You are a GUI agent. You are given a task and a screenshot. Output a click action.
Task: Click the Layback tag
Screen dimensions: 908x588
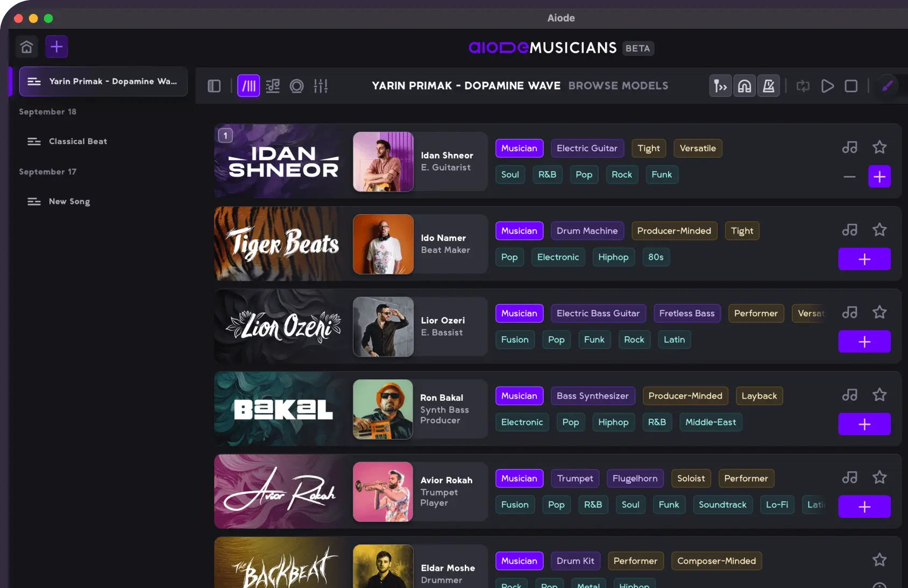click(x=759, y=396)
